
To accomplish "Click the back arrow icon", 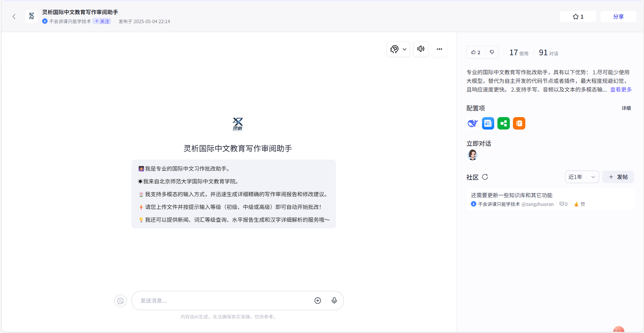I will (14, 17).
